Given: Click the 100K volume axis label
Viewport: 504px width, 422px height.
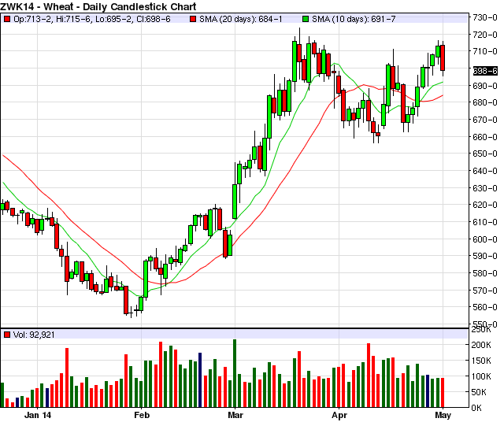Looking at the screenshot, I should coord(481,376).
